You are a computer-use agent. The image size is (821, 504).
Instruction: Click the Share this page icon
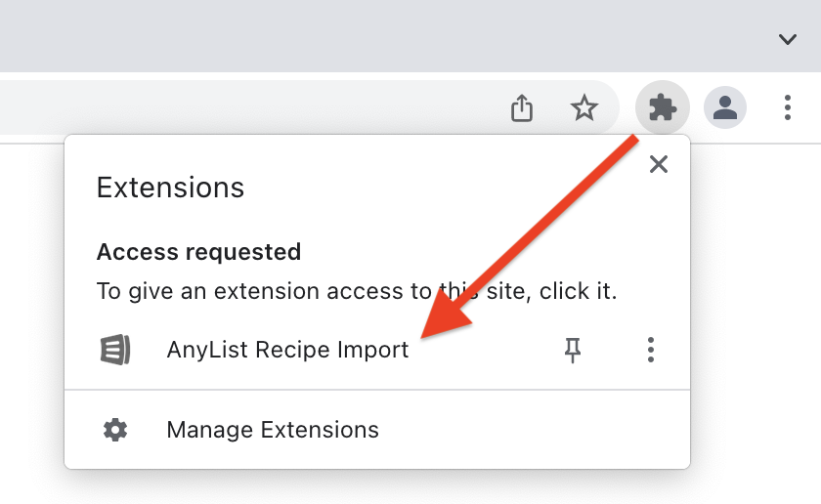(x=523, y=107)
